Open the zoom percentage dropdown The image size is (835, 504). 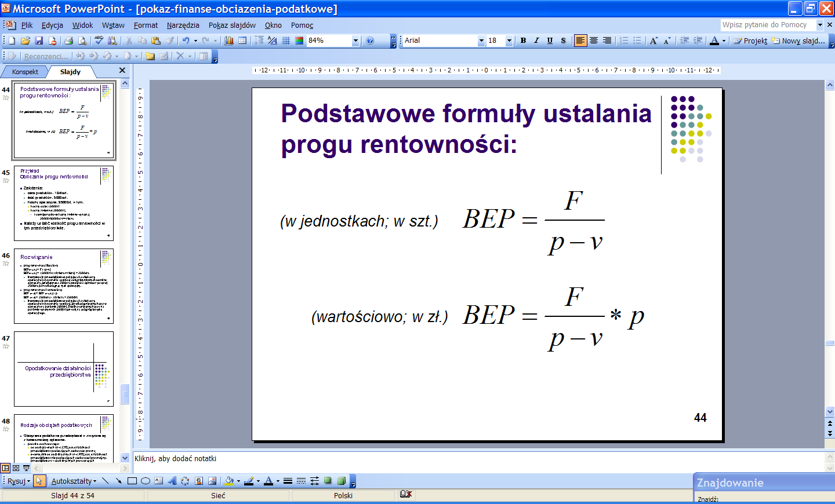click(355, 41)
